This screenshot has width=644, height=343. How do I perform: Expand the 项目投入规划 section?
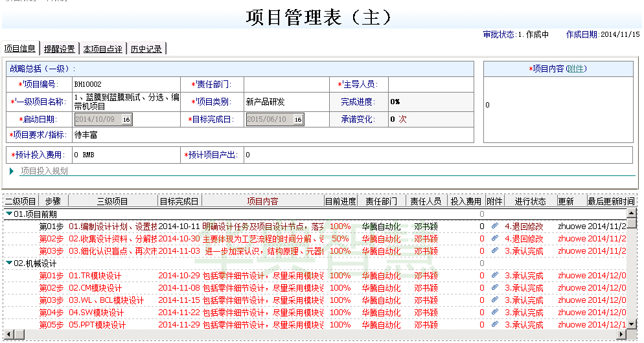pos(12,171)
